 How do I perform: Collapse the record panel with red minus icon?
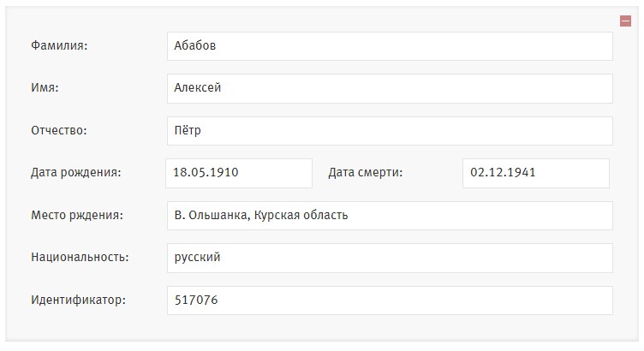pyautogui.click(x=625, y=21)
